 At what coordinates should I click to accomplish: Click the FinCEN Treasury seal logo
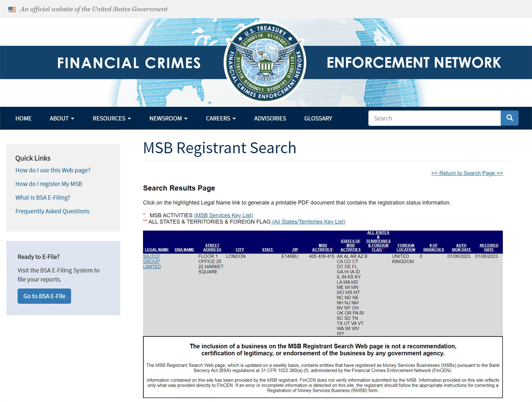265,62
